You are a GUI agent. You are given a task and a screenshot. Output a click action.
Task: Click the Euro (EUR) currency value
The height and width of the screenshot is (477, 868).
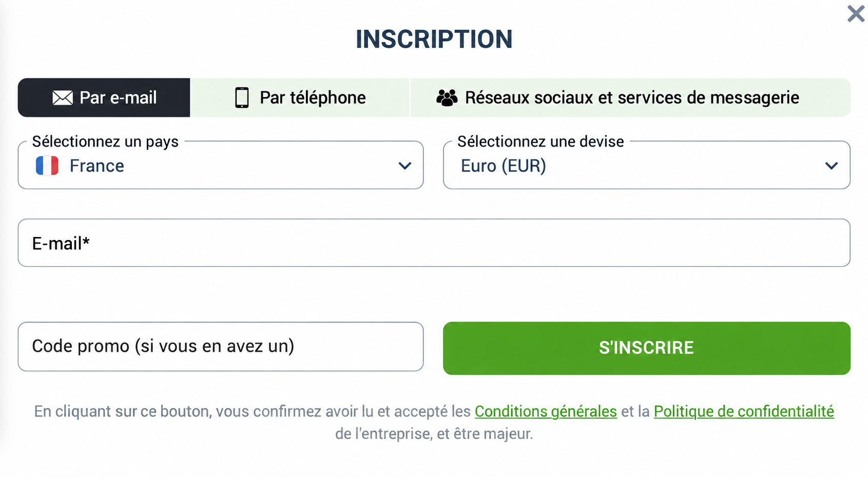point(504,166)
